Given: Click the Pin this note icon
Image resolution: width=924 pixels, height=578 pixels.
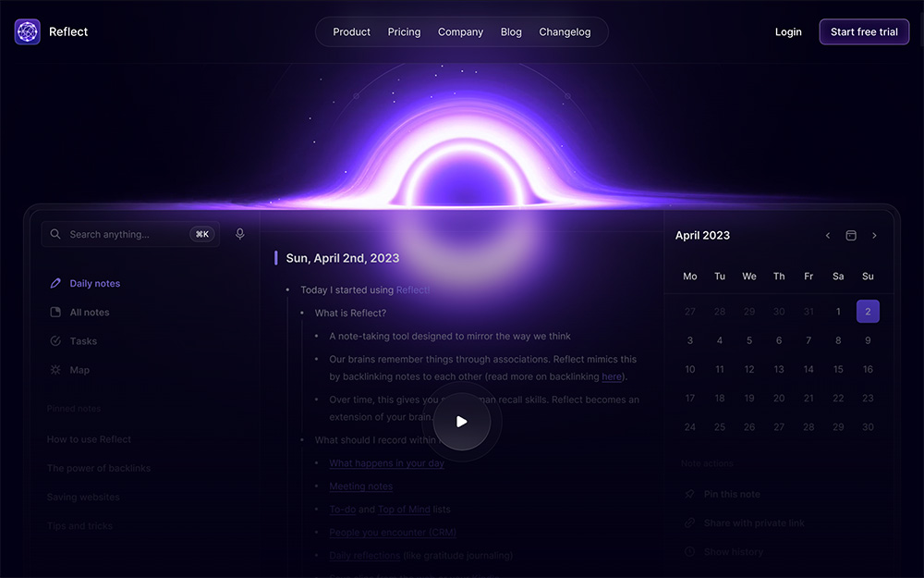Looking at the screenshot, I should point(689,494).
